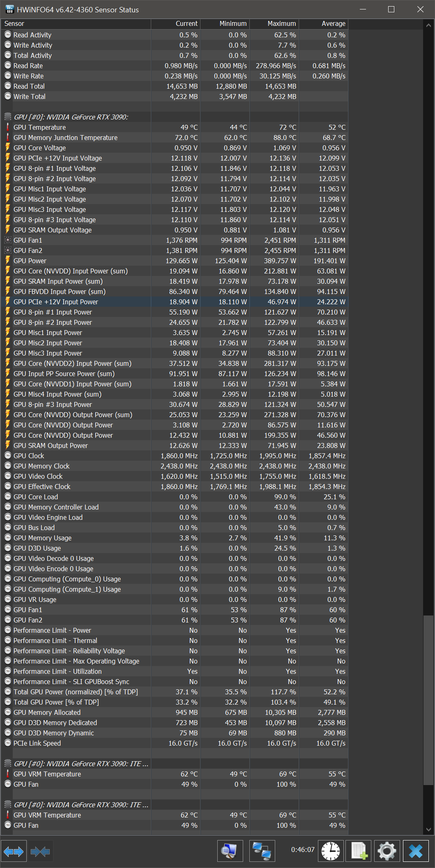
Task: Click the shrink columns arrows button
Action: (40, 852)
